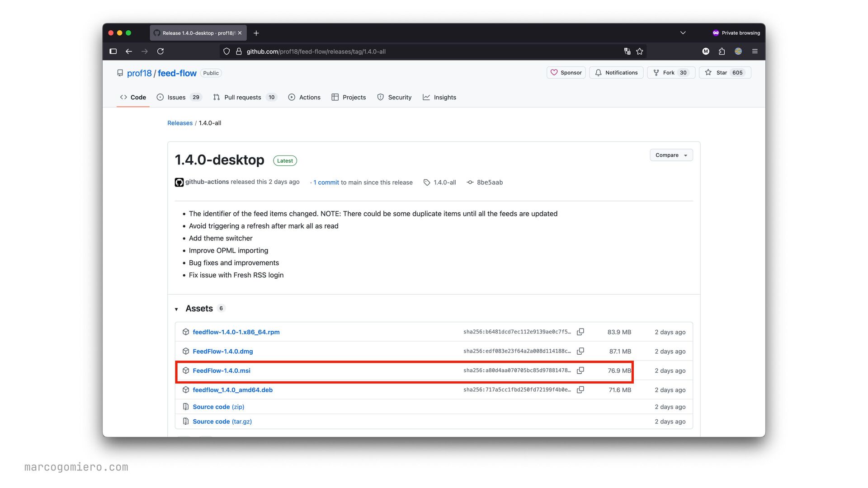Click the Sponsor button
The image size is (868, 488).
[x=566, y=73]
